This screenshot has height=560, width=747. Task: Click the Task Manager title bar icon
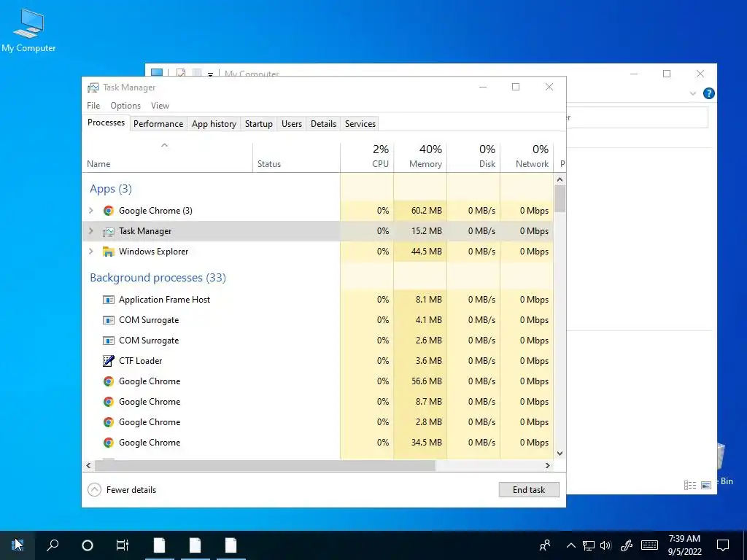click(93, 87)
